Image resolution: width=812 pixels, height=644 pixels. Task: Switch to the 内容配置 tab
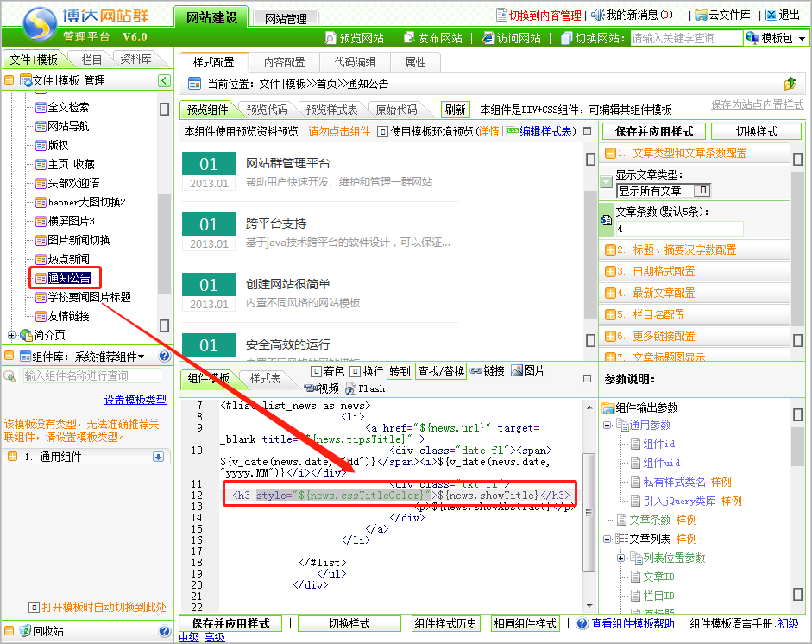coord(284,62)
